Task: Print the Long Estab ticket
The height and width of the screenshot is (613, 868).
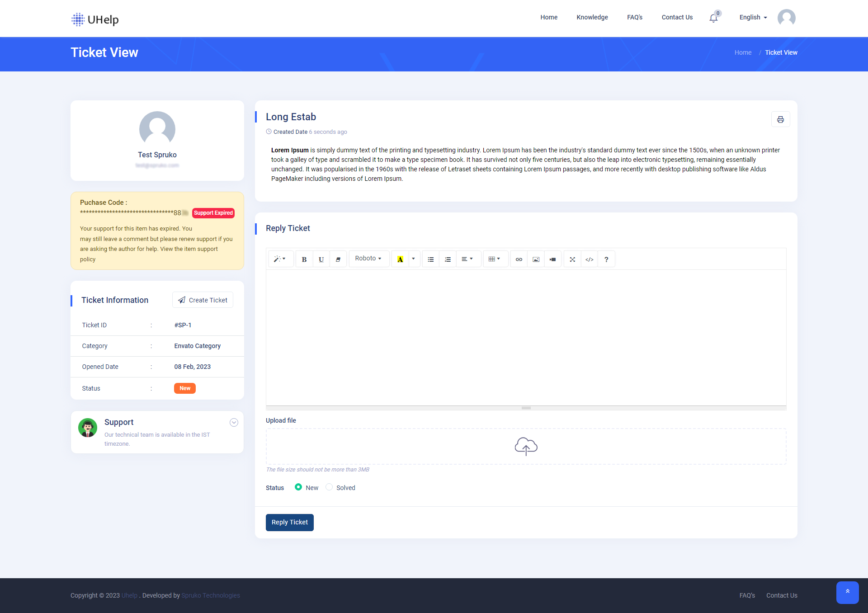Action: click(x=781, y=119)
